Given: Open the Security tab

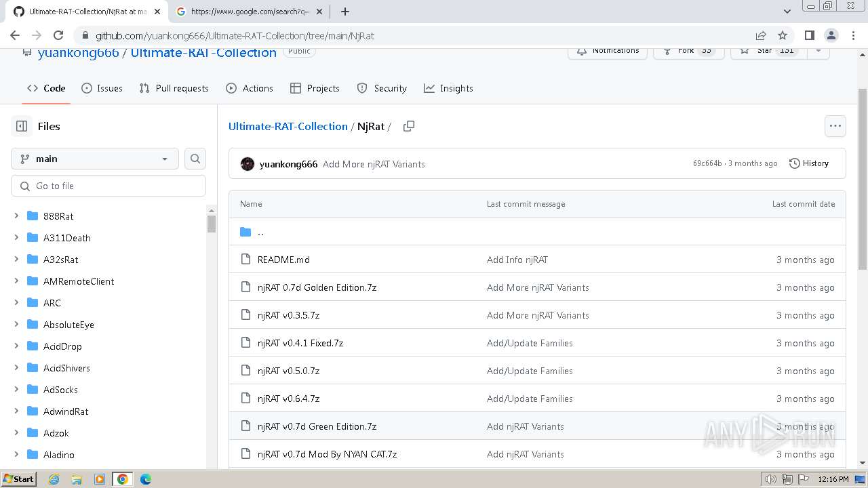Looking at the screenshot, I should tap(382, 88).
